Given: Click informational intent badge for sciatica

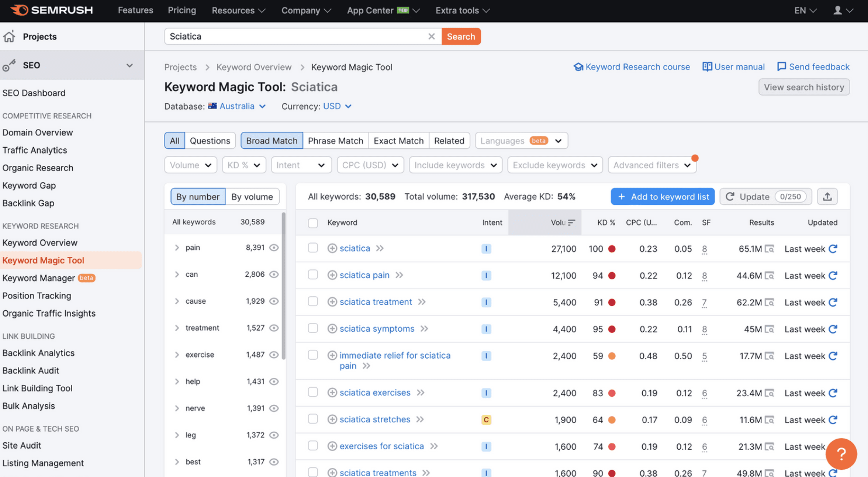Looking at the screenshot, I should point(486,249).
